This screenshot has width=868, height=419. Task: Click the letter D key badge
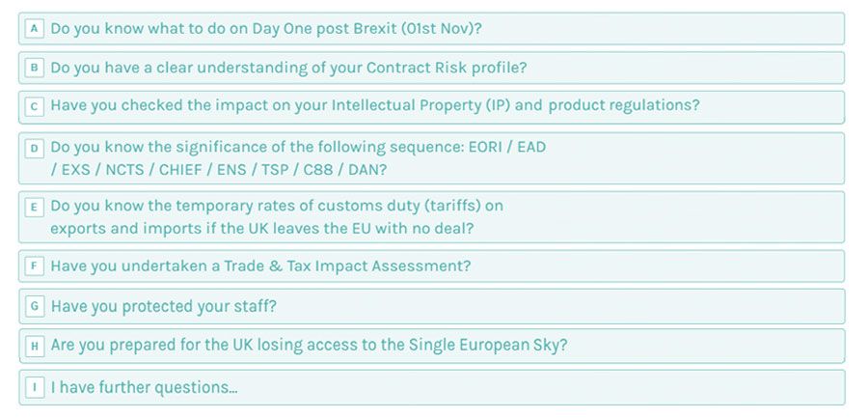(x=35, y=148)
